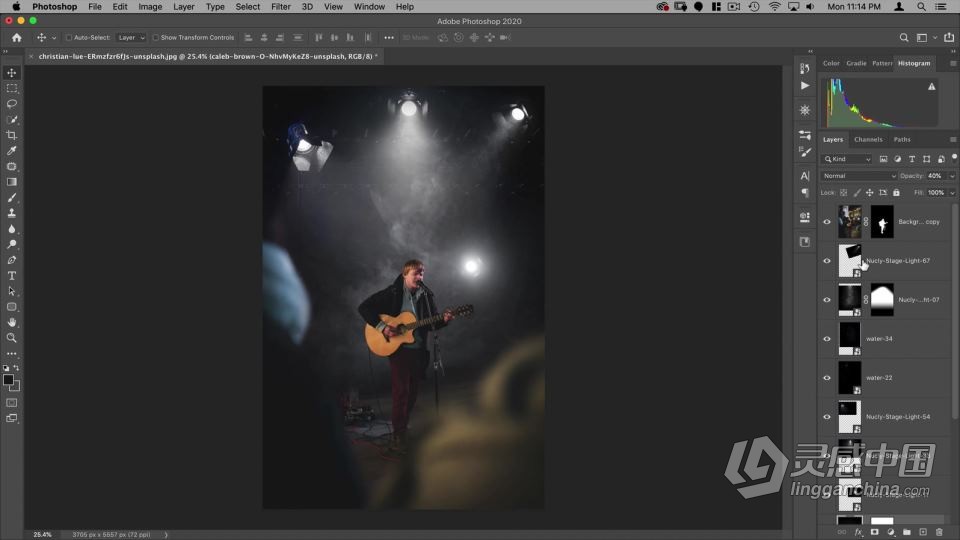Open the Opacity 40% dropdown arrow

951,176
